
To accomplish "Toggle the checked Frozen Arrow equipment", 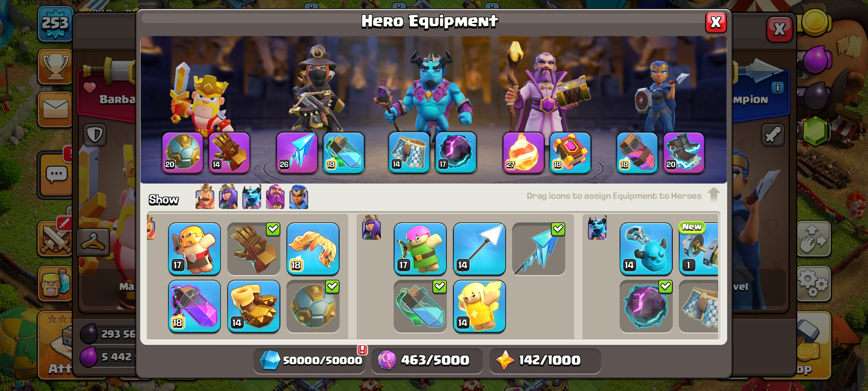I will click(x=539, y=249).
